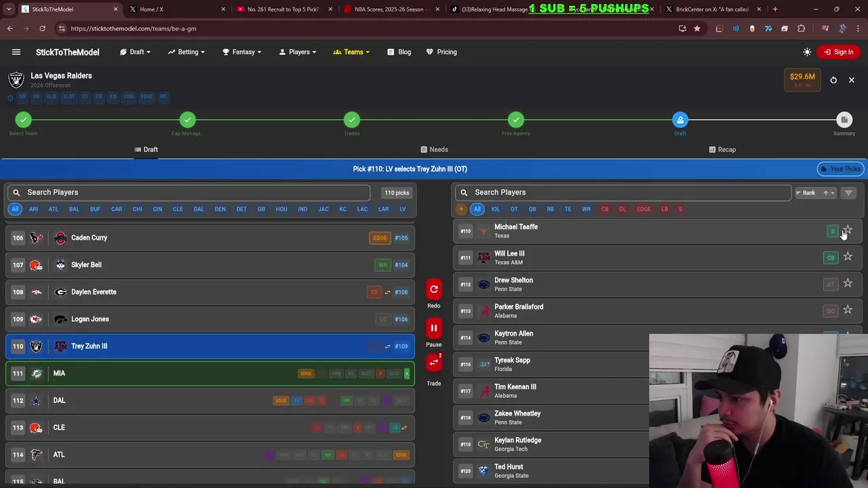Go to the Free Agency step

[x=516, y=120]
